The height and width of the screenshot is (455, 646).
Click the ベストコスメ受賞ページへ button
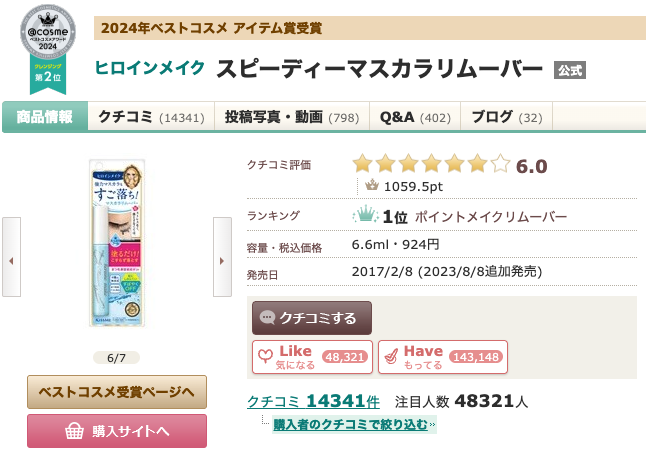(x=116, y=390)
